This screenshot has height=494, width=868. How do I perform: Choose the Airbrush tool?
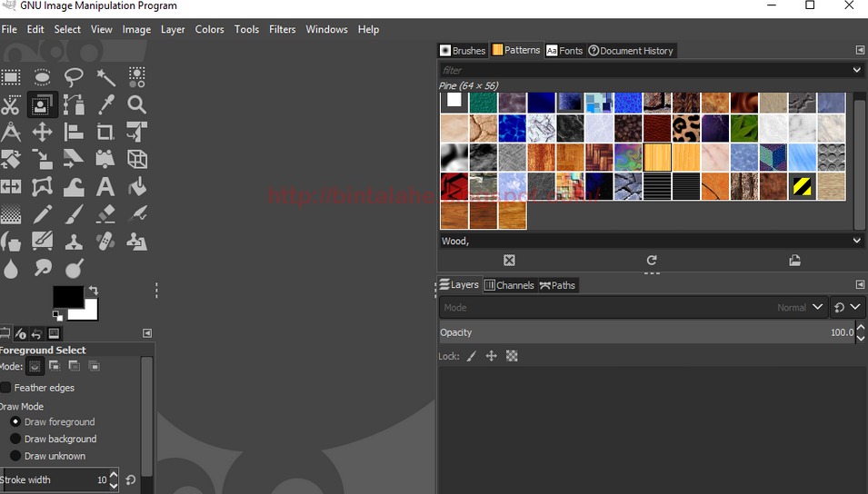coord(136,214)
